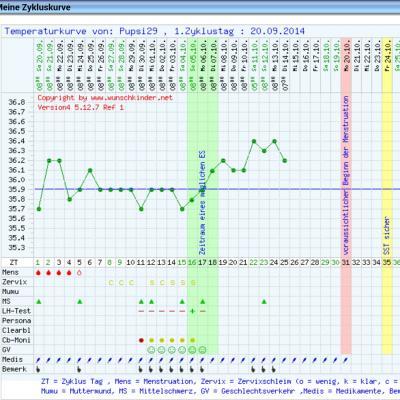This screenshot has height=400, width=400.
Task: Select the green MS triangle on cycle day 23
Action: click(x=264, y=301)
